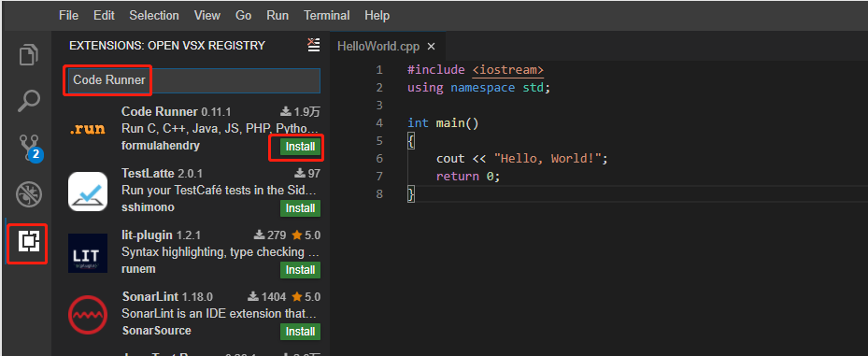Click the Code Runner .run logo
Screen dimensions: 868x356
(x=88, y=130)
